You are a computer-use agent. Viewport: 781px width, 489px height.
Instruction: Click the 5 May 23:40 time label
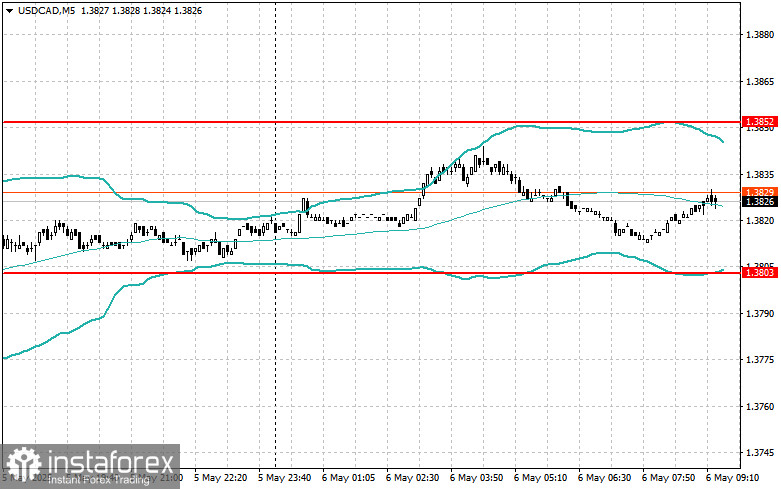pos(284,478)
